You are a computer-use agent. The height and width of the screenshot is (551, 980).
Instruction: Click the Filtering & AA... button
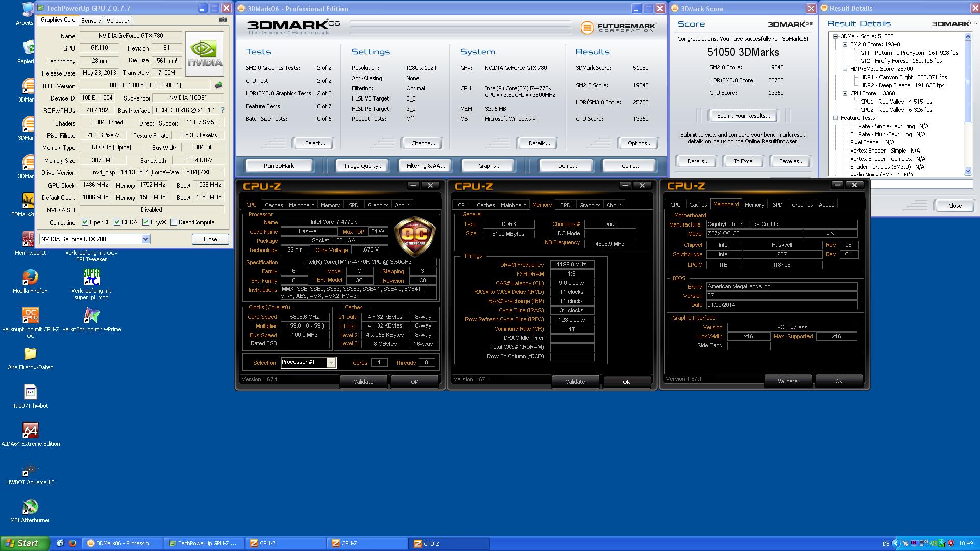pos(426,166)
